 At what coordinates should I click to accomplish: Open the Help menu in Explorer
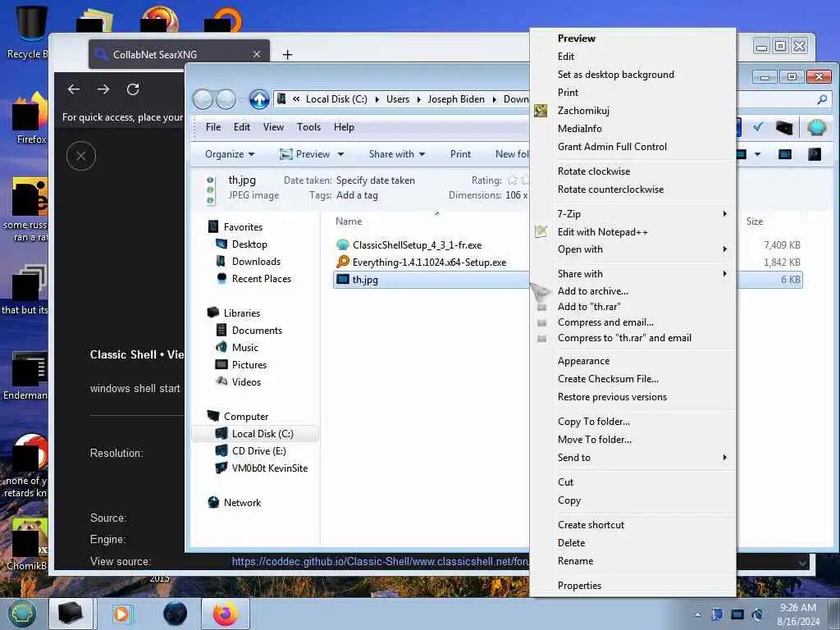coord(344,127)
